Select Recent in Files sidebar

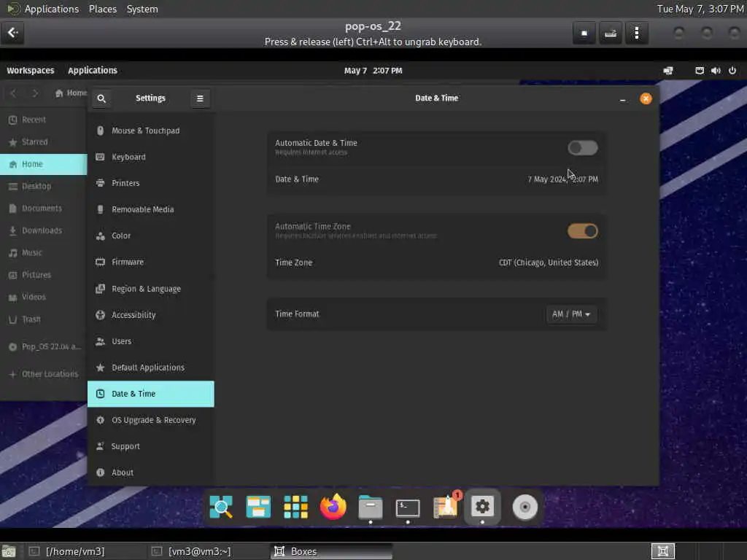coord(44,120)
